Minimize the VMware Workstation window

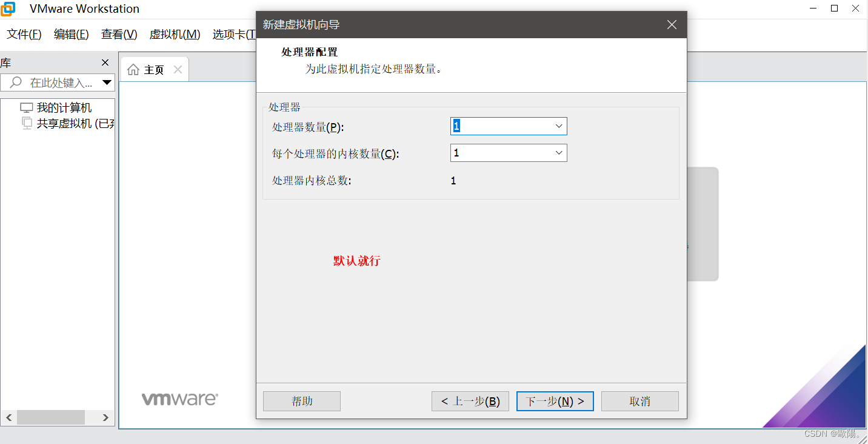pos(813,8)
